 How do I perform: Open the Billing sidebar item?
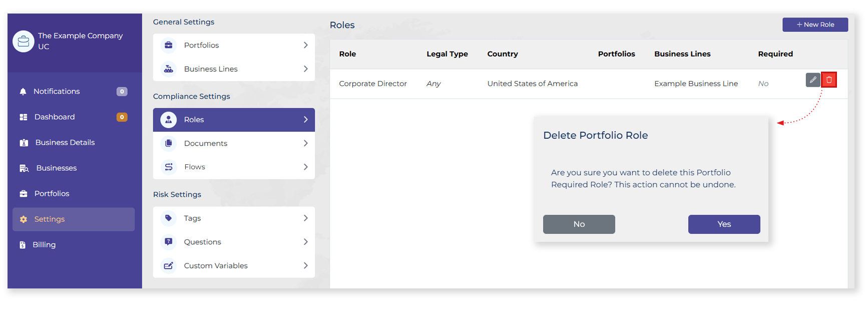44,245
